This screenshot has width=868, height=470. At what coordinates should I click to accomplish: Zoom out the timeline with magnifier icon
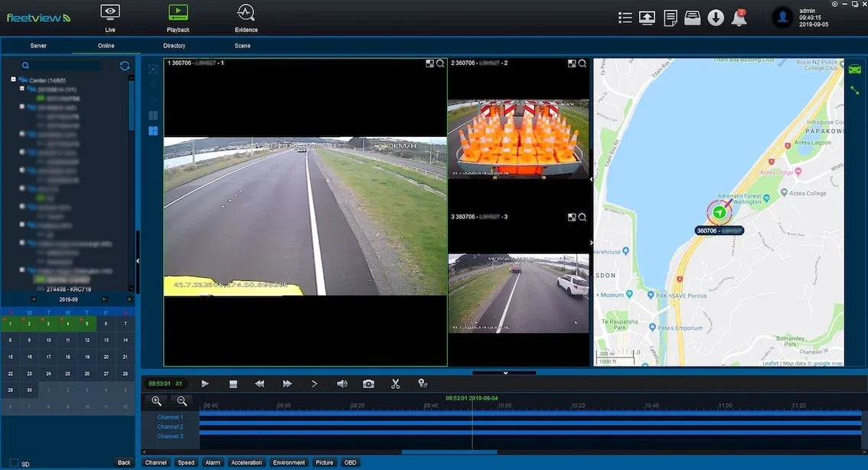click(x=181, y=400)
